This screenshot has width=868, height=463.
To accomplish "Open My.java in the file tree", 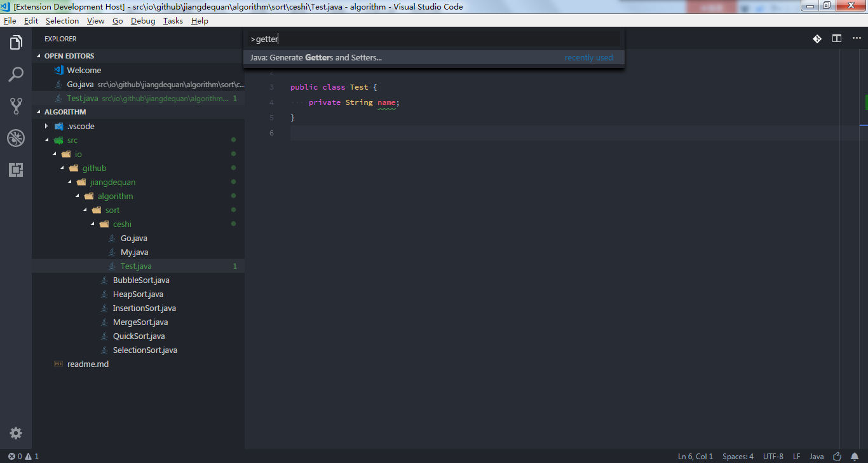I will click(x=138, y=252).
